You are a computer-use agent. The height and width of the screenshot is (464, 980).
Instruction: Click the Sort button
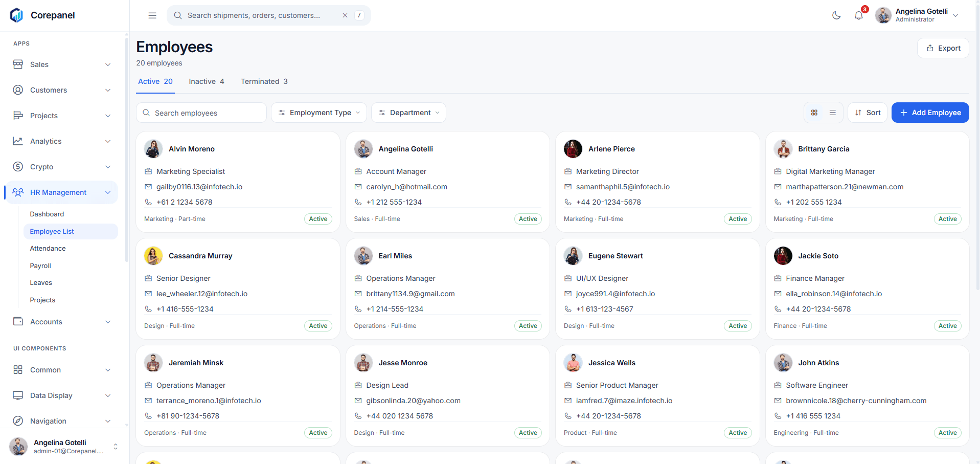(868, 113)
